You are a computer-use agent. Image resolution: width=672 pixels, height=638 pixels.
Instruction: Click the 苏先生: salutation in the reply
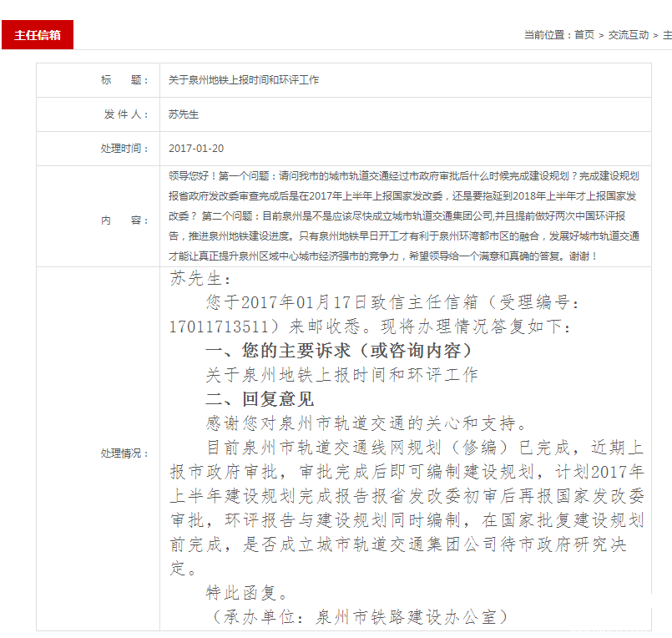201,279
